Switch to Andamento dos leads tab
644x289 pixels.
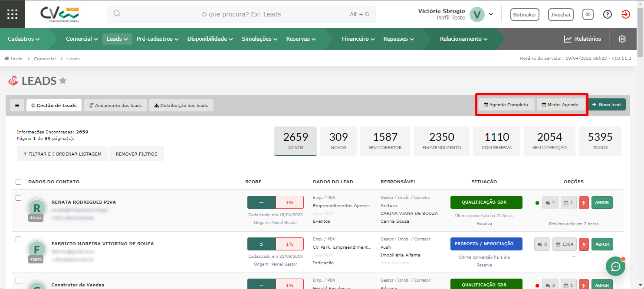pos(115,105)
